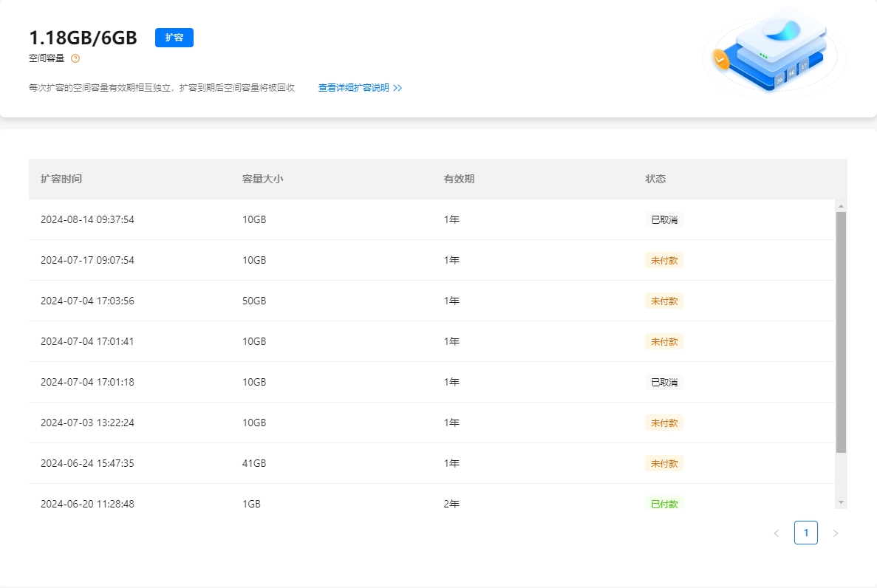Click scrollbar up arrow in table
877x588 pixels.
[841, 206]
